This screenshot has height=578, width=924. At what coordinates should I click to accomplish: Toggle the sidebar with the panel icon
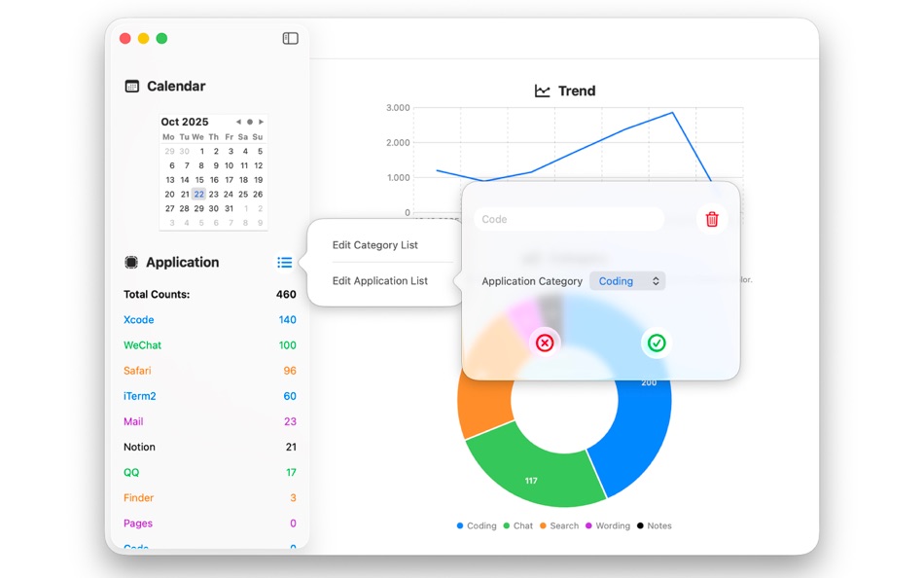coord(290,38)
